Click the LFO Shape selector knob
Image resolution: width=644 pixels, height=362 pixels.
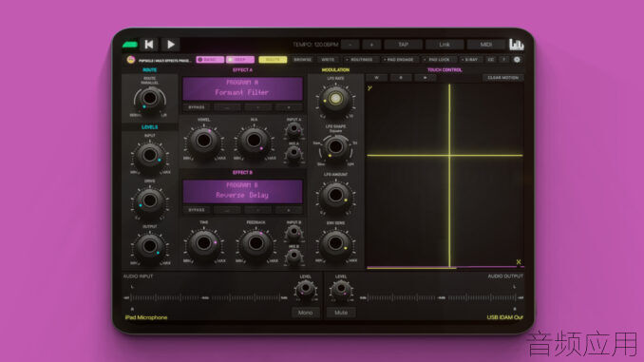tap(335, 146)
